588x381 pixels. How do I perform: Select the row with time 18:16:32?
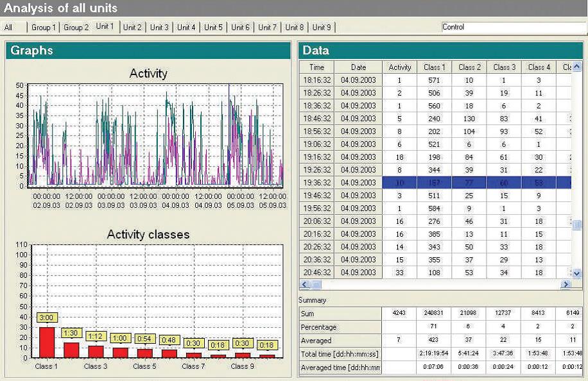[317, 80]
